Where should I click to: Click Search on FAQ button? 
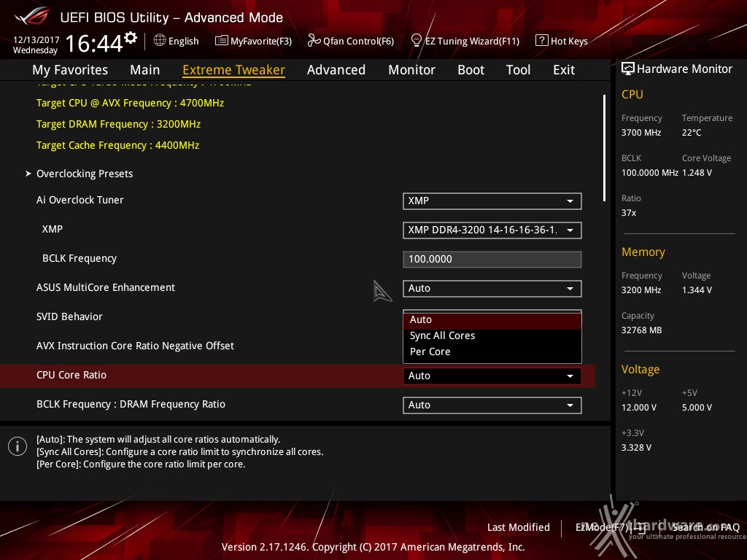tap(706, 528)
